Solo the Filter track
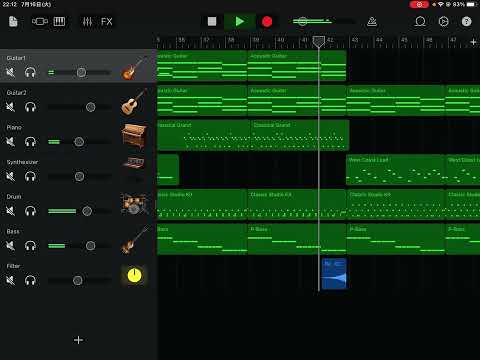 (x=30, y=280)
